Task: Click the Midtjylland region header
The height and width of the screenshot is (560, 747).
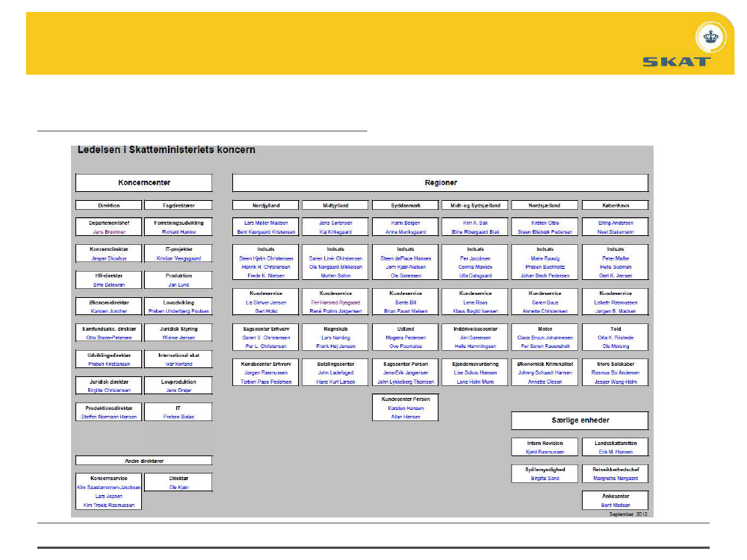Action: point(335,205)
